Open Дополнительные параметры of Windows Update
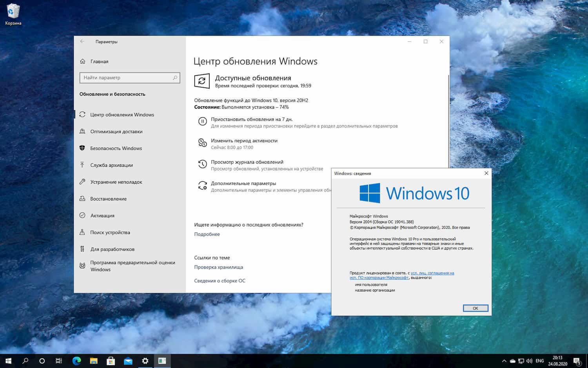 coord(202,185)
